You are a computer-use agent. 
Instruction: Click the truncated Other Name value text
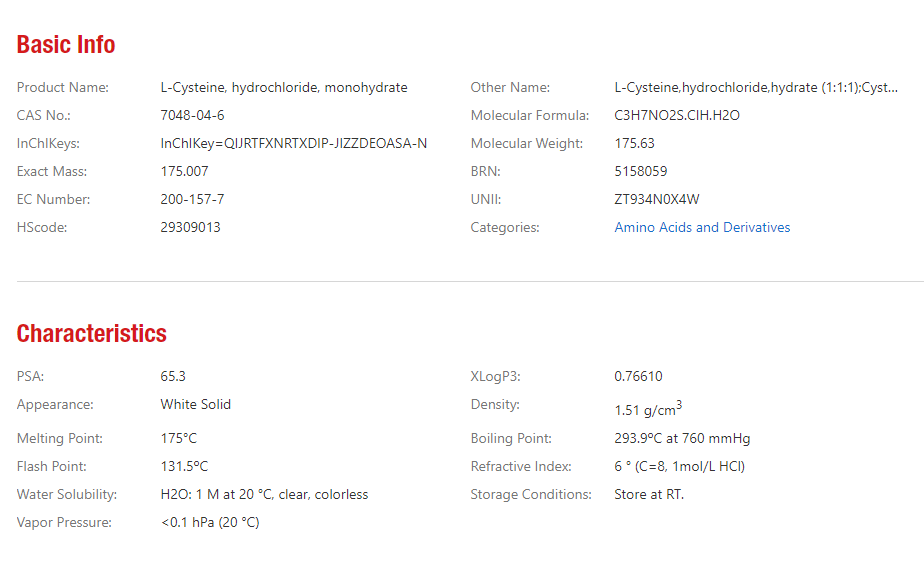[x=756, y=88]
